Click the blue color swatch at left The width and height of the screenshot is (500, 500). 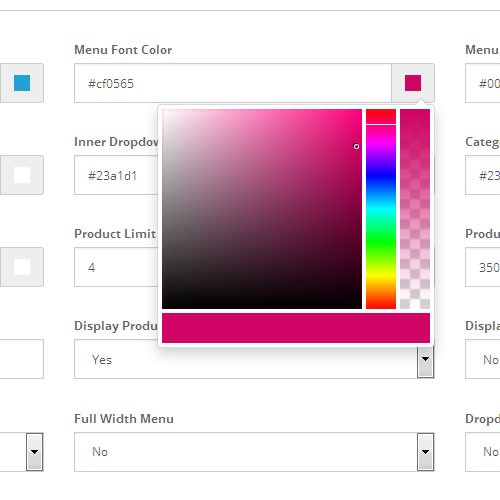coord(22,83)
